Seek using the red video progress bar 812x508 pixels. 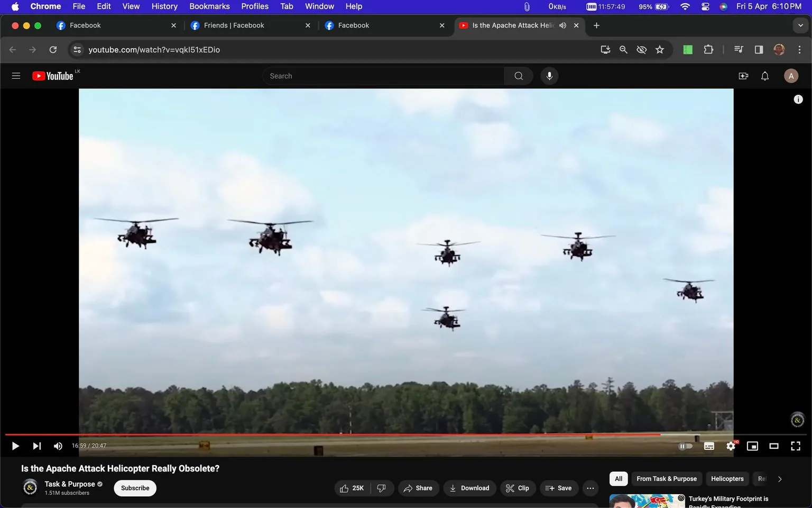370,434
